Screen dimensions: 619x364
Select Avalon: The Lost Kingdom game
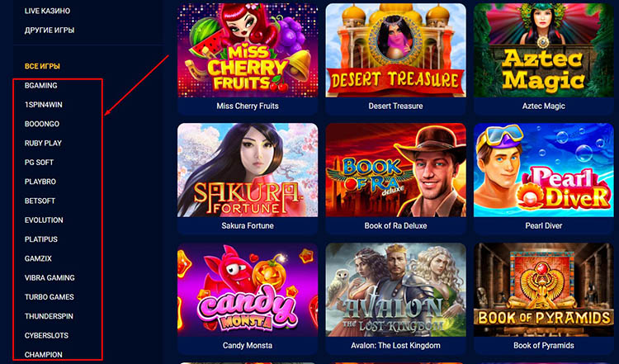(x=395, y=290)
